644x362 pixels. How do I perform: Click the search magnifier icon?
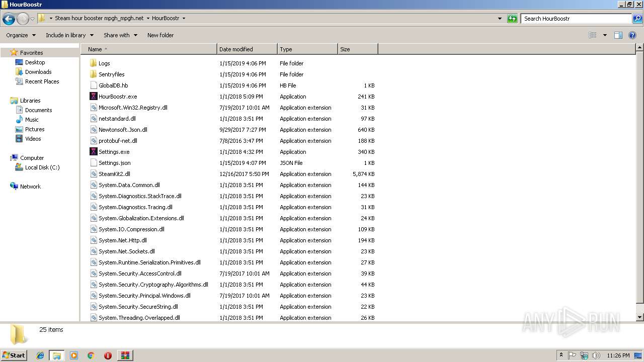tap(637, 19)
